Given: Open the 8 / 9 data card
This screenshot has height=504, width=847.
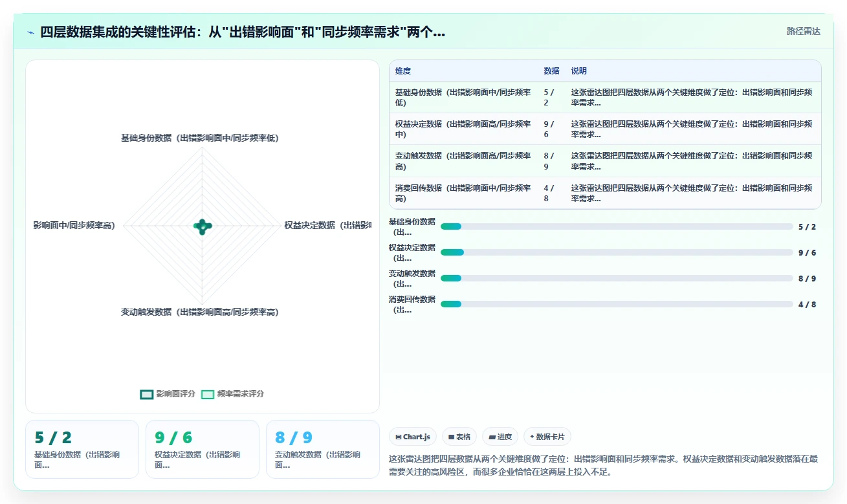Looking at the screenshot, I should point(323,449).
